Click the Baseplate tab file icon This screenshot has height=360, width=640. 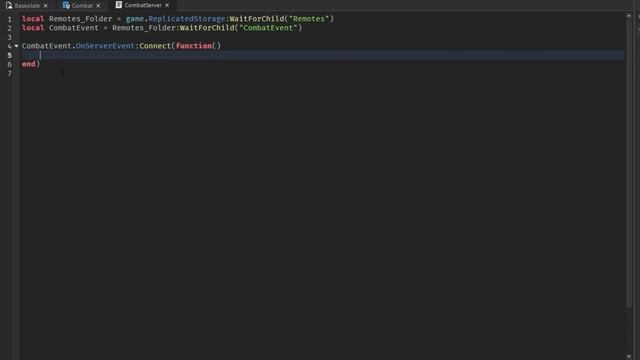[9, 5]
